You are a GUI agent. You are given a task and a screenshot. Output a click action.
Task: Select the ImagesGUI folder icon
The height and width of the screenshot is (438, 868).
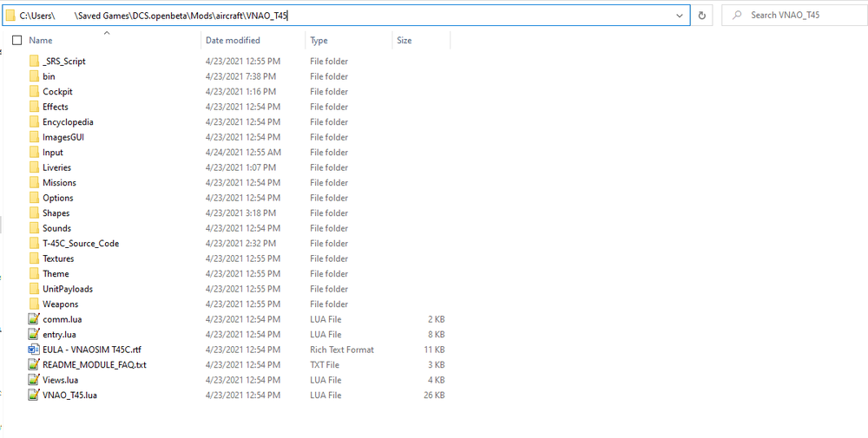[34, 137]
